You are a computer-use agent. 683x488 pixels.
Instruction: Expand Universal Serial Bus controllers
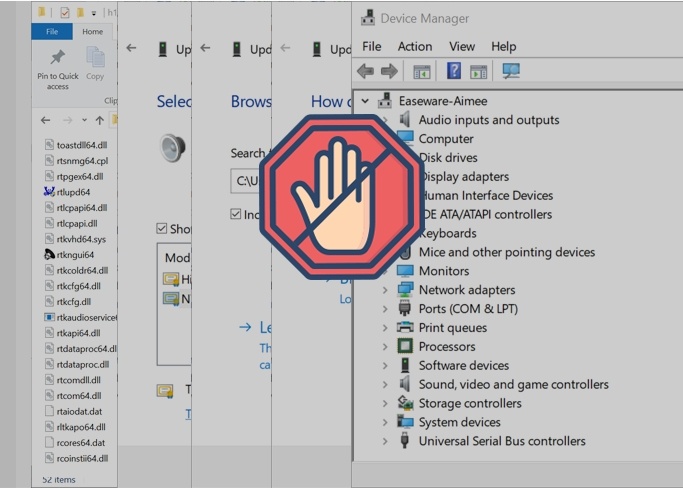pos(385,441)
